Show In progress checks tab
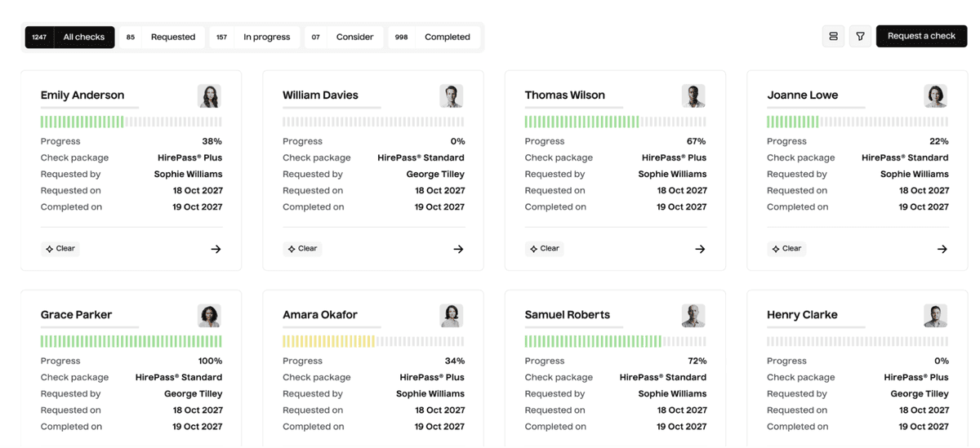 click(x=255, y=37)
